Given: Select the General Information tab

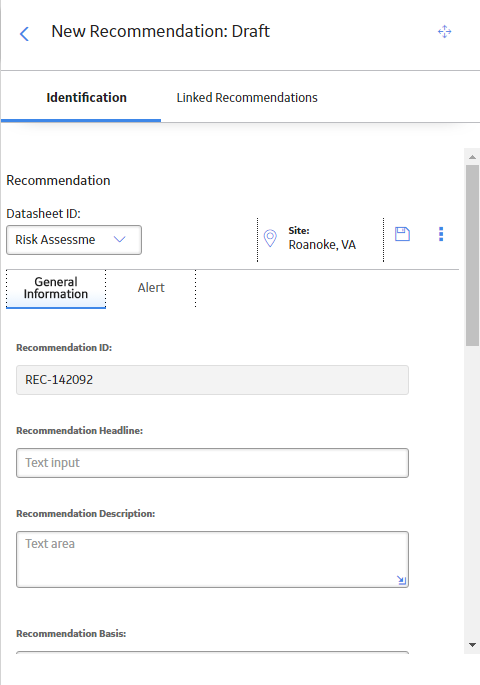Looking at the screenshot, I should tap(56, 288).
